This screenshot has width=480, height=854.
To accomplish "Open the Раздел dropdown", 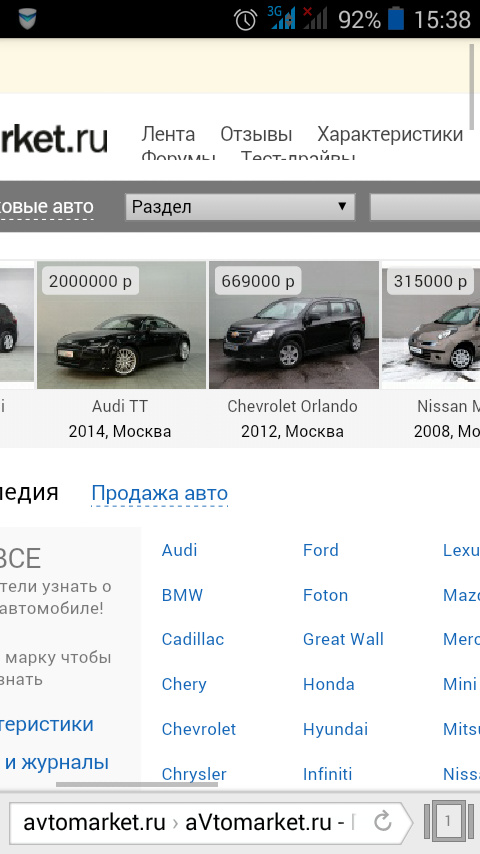I will tap(240, 207).
